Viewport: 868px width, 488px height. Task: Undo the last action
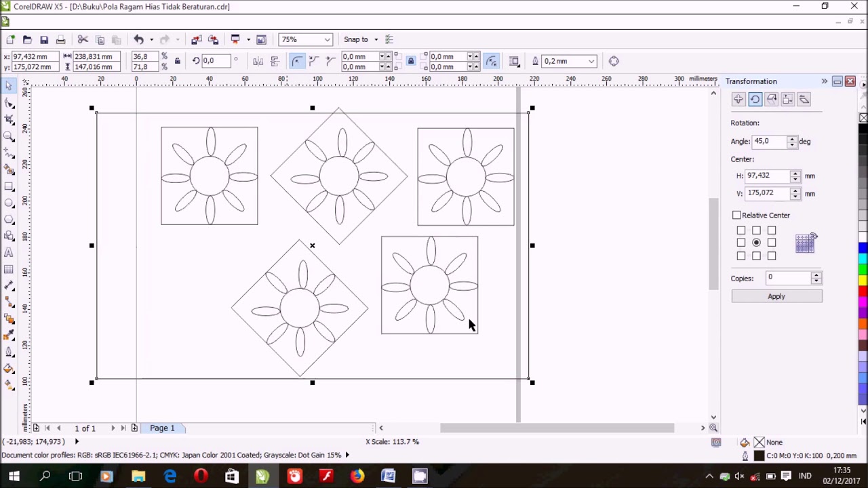(x=138, y=39)
